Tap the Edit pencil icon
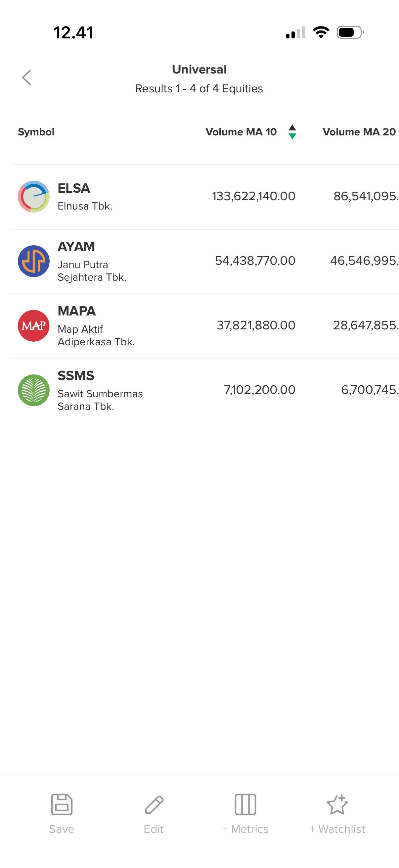This screenshot has width=399, height=868. [154, 804]
